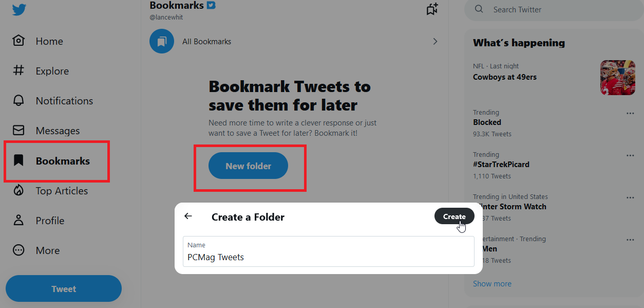Click the Twitter bird logo icon
The width and height of the screenshot is (644, 308).
18,9
